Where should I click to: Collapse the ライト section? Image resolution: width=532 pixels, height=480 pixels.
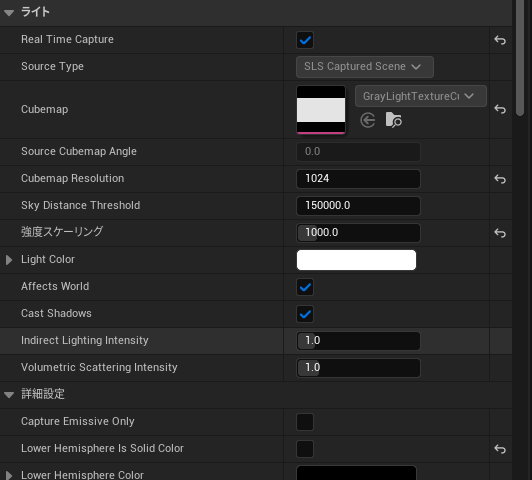[9, 13]
